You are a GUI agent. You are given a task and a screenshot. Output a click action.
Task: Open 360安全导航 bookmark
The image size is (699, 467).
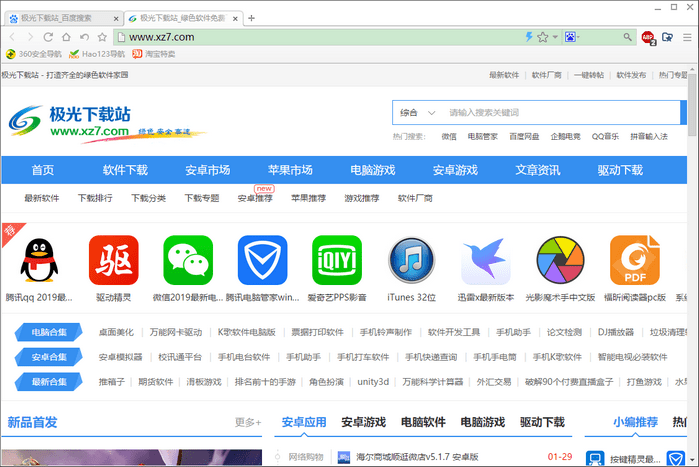(34, 54)
